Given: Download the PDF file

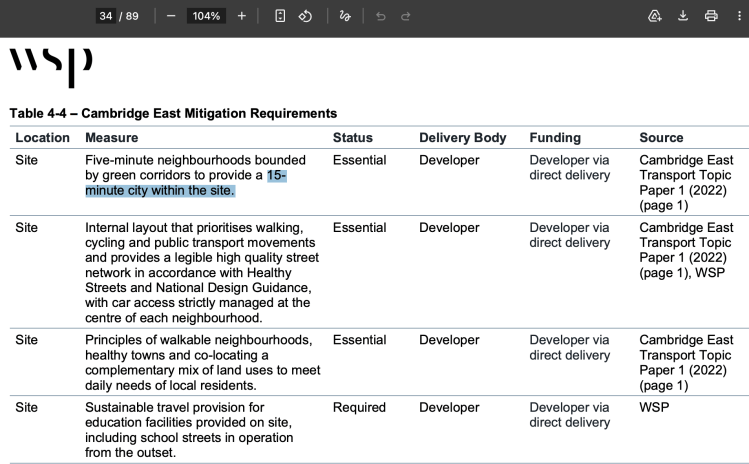Looking at the screenshot, I should point(683,16).
